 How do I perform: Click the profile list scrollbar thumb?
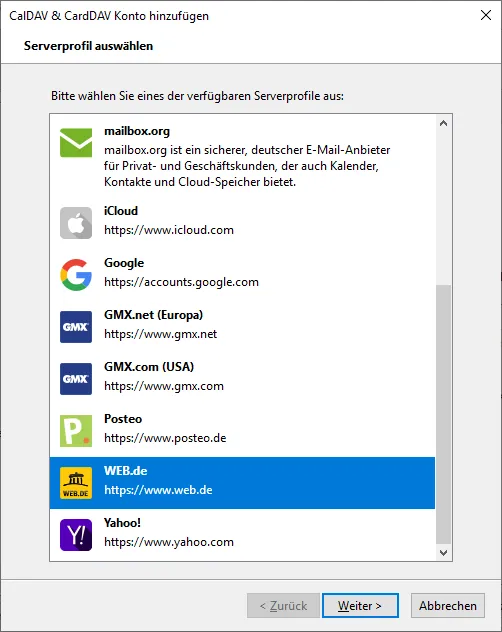pyautogui.click(x=444, y=415)
